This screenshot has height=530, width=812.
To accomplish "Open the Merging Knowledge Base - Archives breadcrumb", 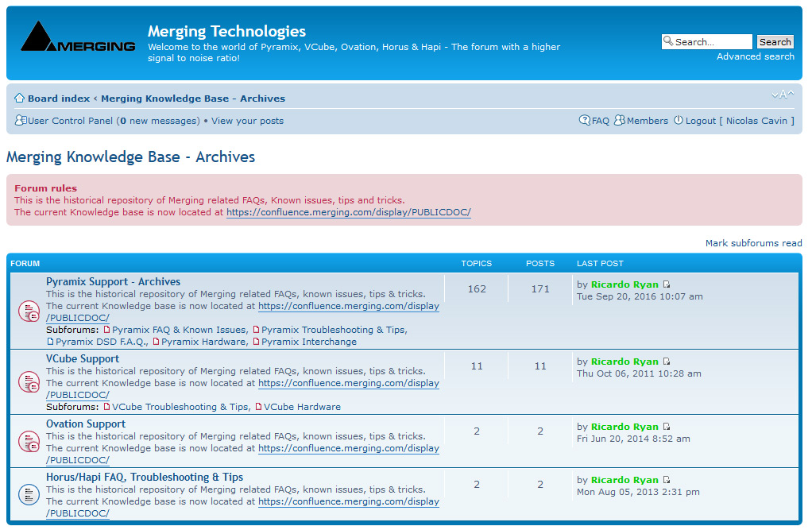I will (x=192, y=99).
